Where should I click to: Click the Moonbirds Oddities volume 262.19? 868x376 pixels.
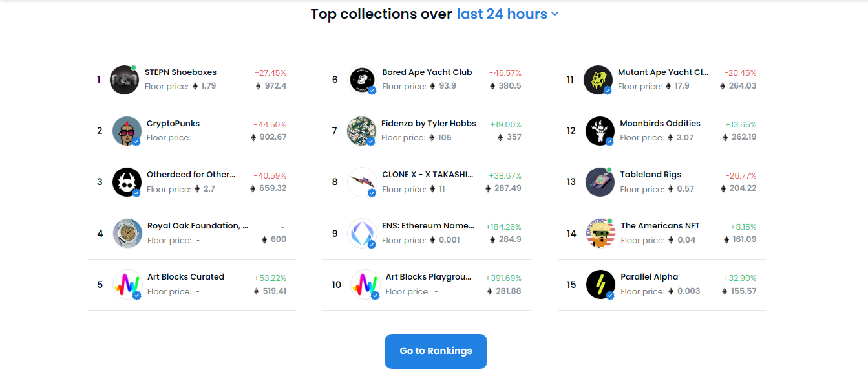(x=744, y=137)
